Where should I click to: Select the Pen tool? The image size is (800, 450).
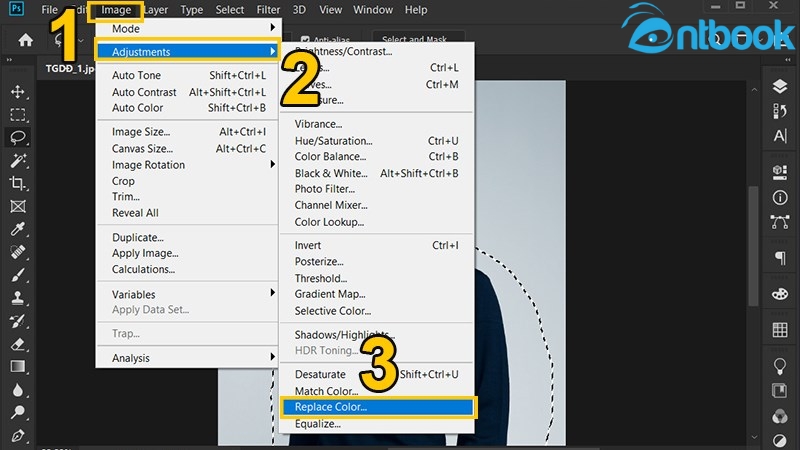tap(18, 435)
